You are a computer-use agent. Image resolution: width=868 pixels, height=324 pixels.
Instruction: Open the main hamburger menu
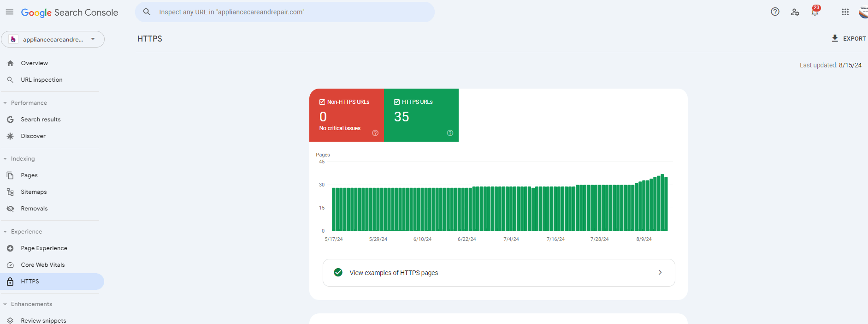pyautogui.click(x=10, y=12)
